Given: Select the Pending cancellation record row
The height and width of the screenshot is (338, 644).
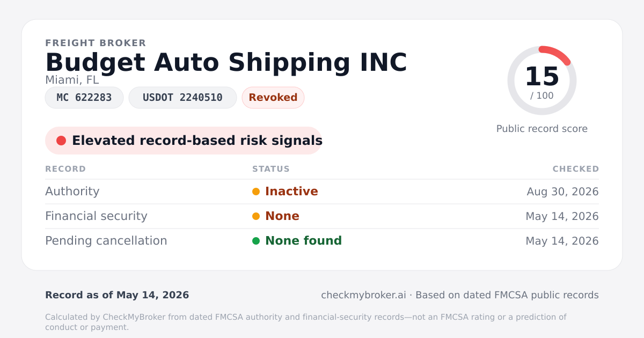Looking at the screenshot, I should 322,241.
